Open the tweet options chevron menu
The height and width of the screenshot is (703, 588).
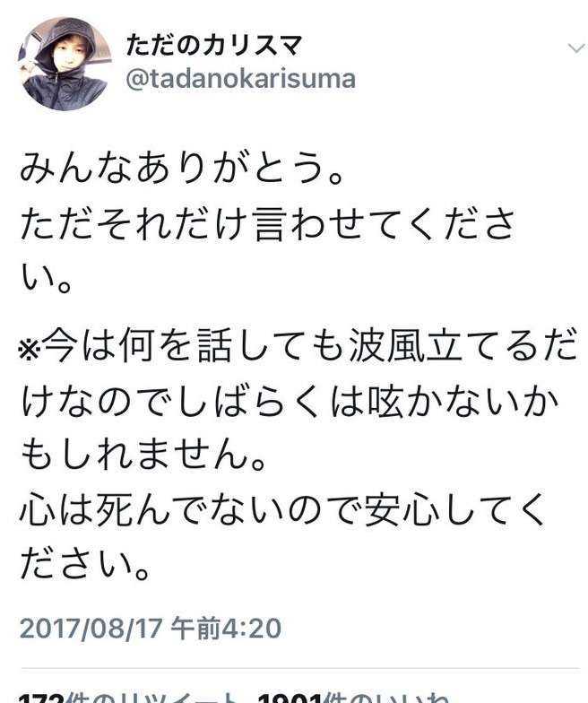point(576,48)
